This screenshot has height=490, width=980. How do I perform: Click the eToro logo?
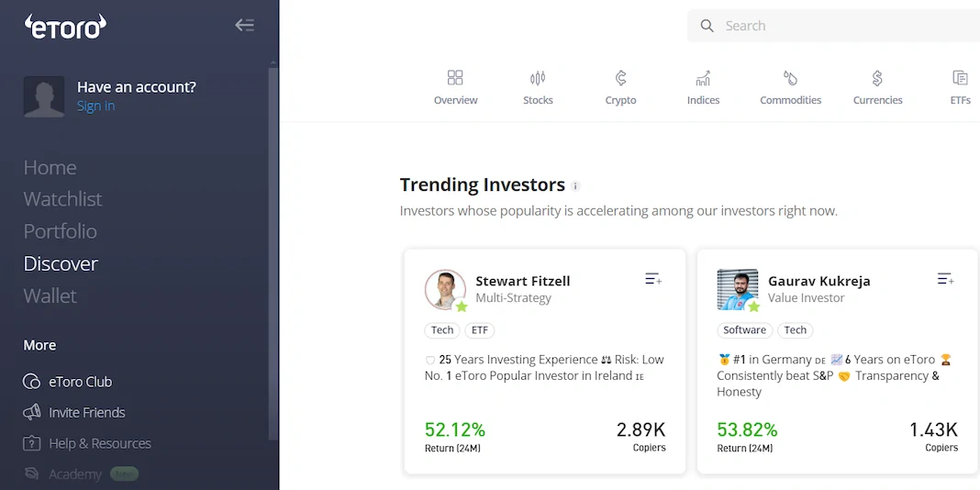click(x=65, y=27)
